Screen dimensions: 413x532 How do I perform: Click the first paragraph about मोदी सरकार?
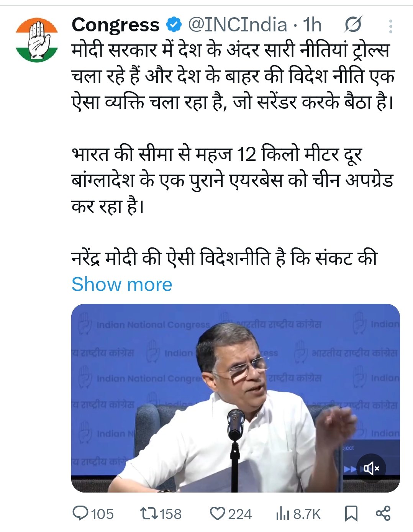[233, 77]
